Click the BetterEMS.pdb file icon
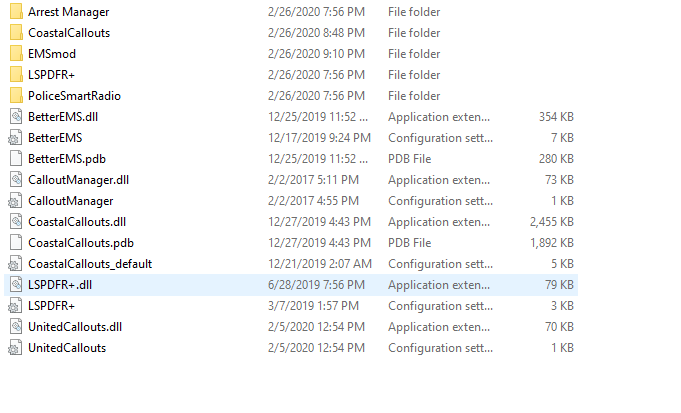This screenshot has width=681, height=413. (x=15, y=159)
